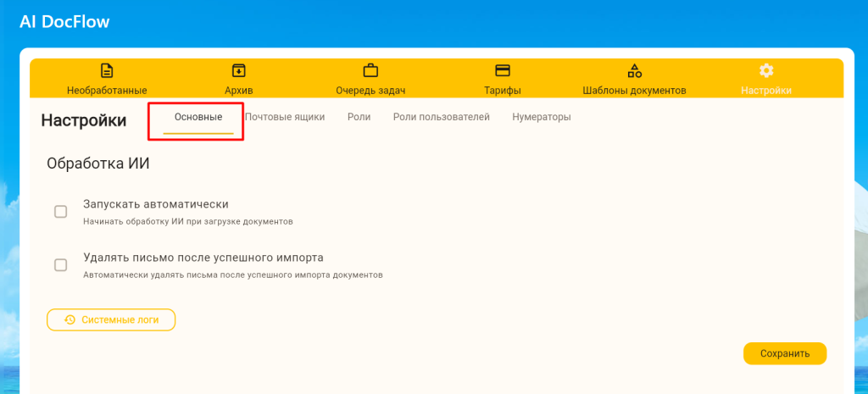Image resolution: width=868 pixels, height=394 pixels.
Task: Go to the Роли пользователей tab
Action: tap(441, 118)
